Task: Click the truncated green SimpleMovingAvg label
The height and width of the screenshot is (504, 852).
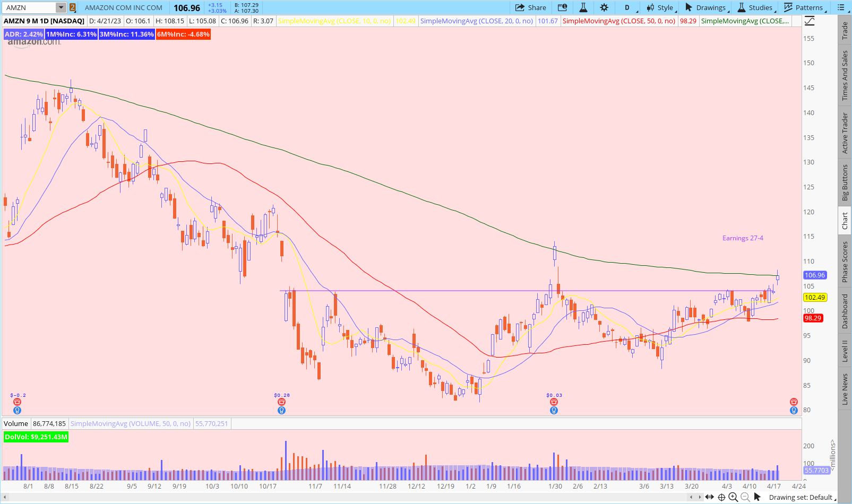Action: [745, 21]
